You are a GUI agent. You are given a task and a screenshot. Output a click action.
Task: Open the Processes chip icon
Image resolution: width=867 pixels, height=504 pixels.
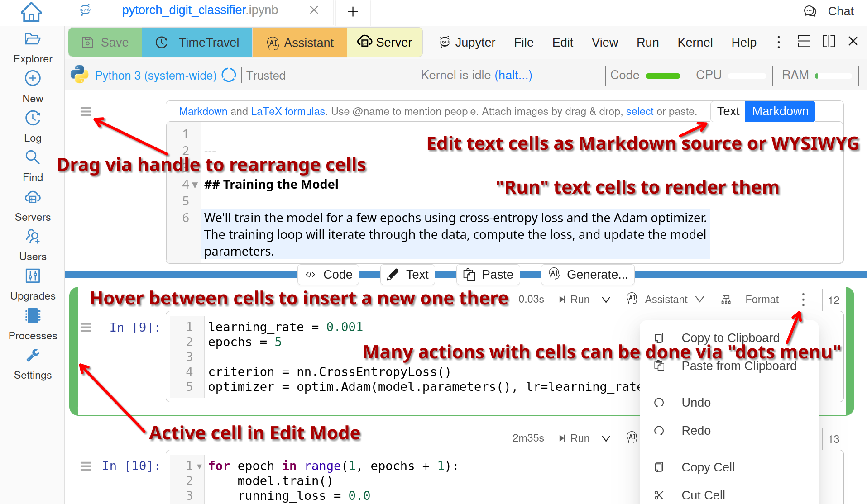[33, 316]
